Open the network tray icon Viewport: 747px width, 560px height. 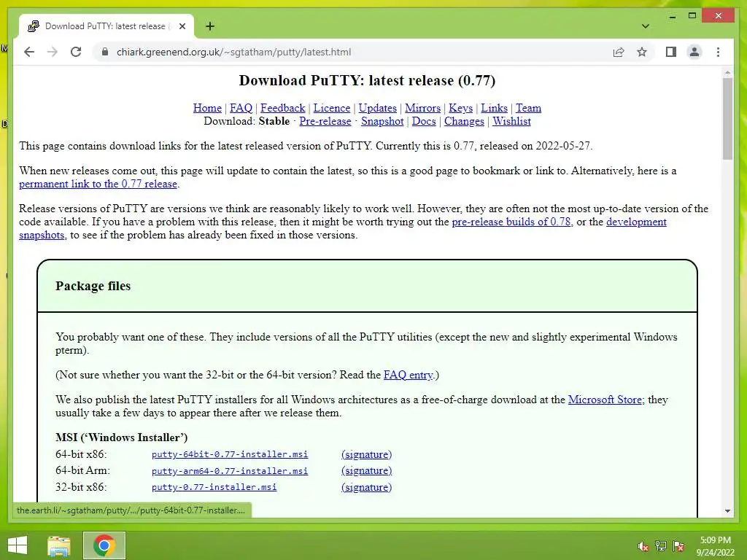point(660,546)
